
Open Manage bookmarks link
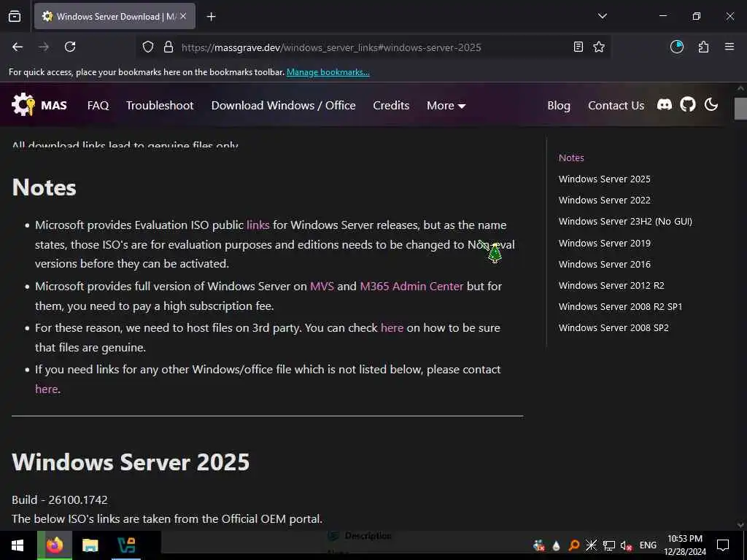point(328,72)
